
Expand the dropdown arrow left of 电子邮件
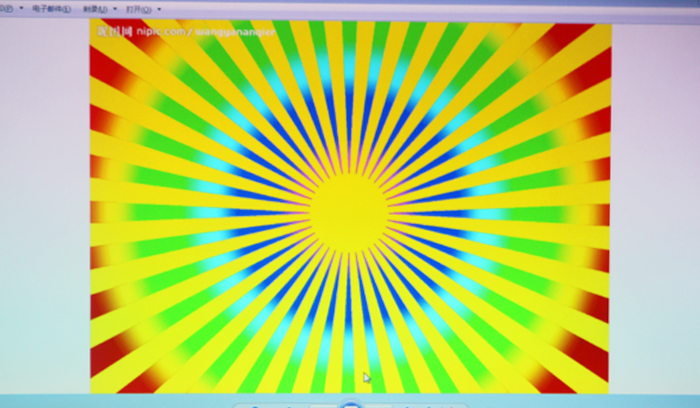pyautogui.click(x=22, y=9)
